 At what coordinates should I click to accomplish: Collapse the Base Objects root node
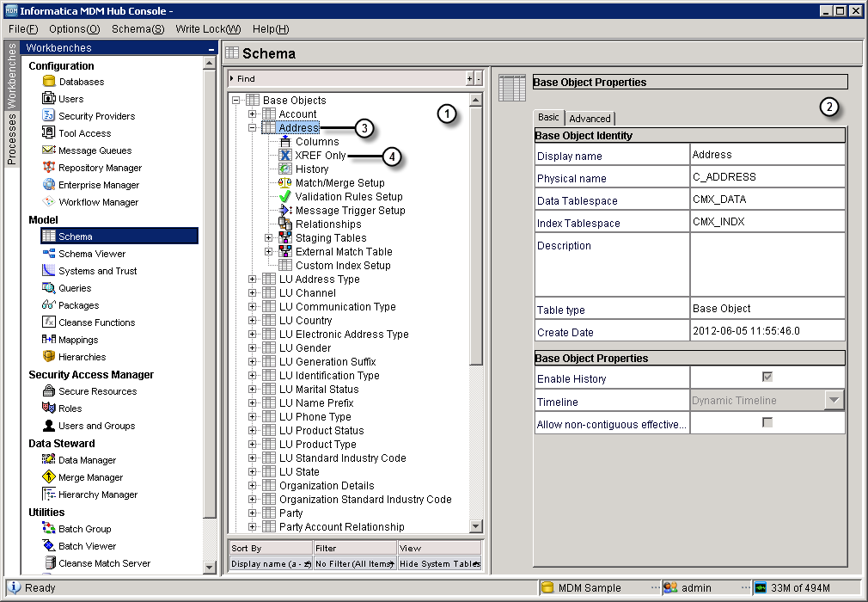click(236, 101)
